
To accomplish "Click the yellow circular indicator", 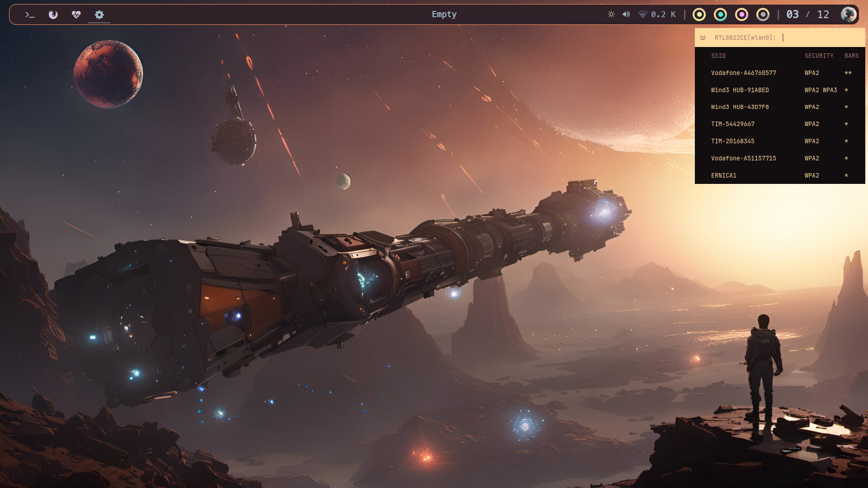I will (699, 15).
